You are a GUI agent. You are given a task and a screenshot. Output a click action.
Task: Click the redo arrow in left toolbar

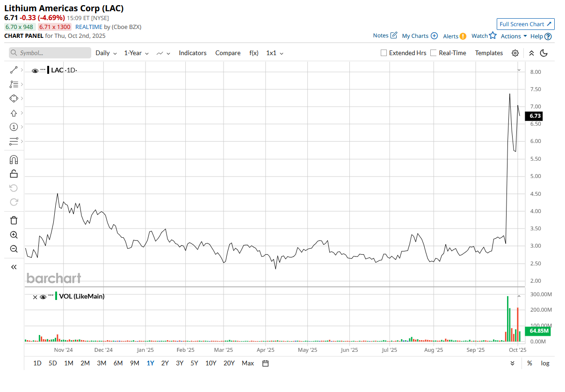pos(14,202)
